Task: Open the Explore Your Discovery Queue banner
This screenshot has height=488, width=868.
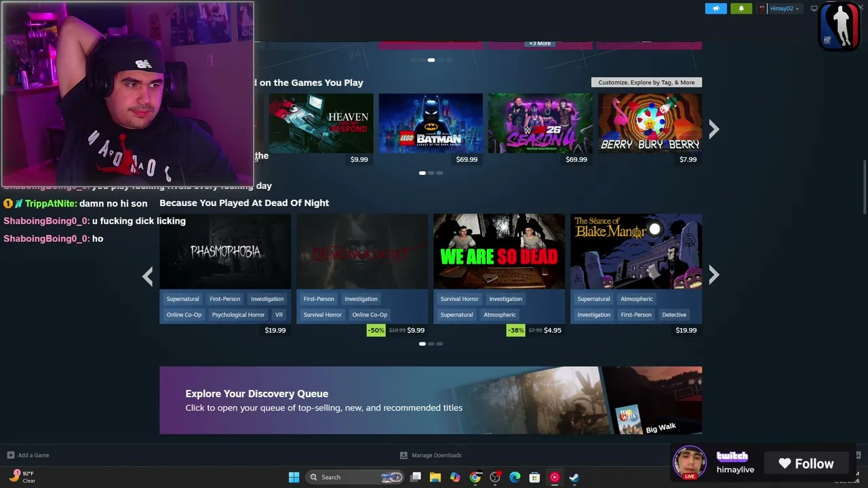Action: coord(431,401)
